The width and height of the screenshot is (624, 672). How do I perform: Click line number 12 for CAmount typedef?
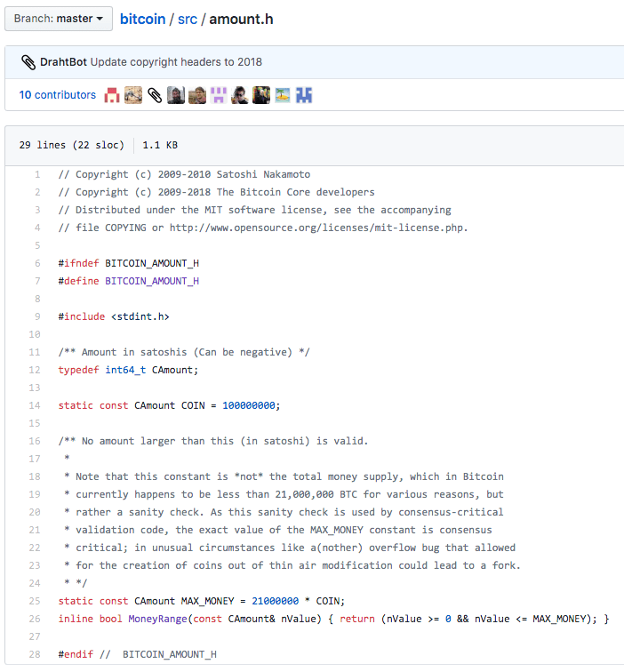pyautogui.click(x=36, y=370)
